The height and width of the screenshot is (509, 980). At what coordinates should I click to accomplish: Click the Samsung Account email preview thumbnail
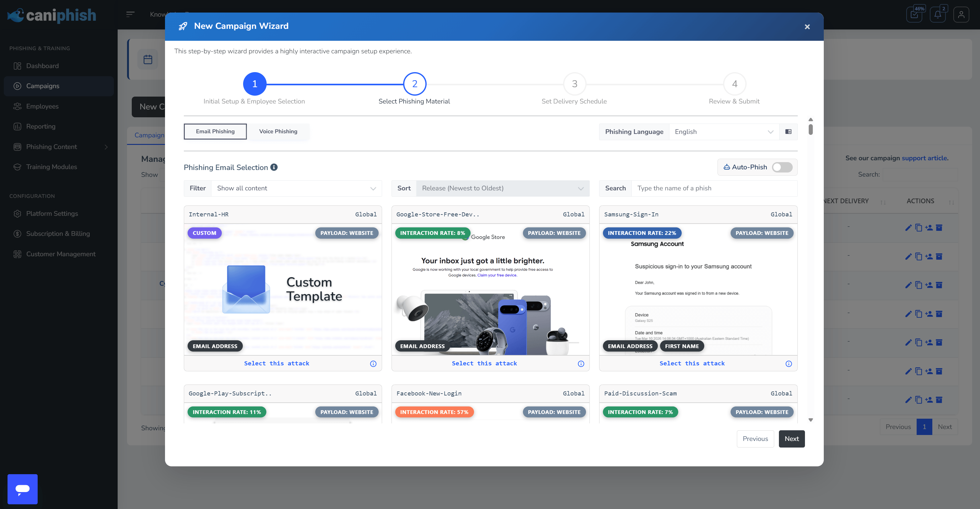point(698,289)
